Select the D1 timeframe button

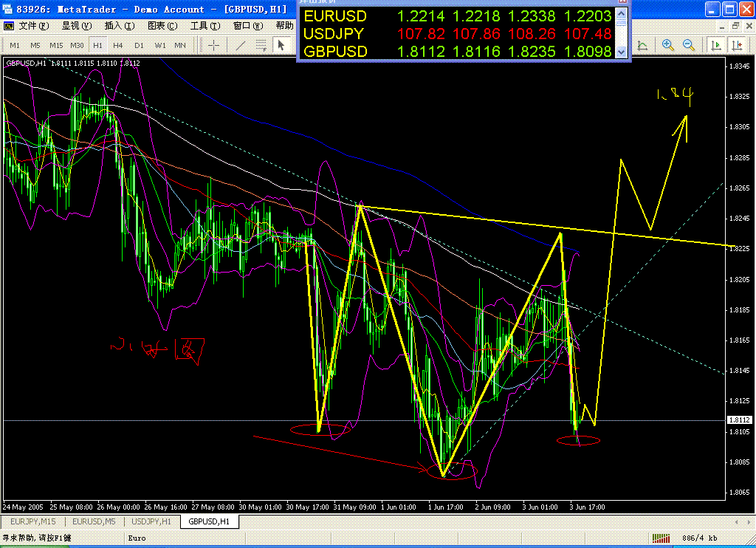tap(140, 45)
